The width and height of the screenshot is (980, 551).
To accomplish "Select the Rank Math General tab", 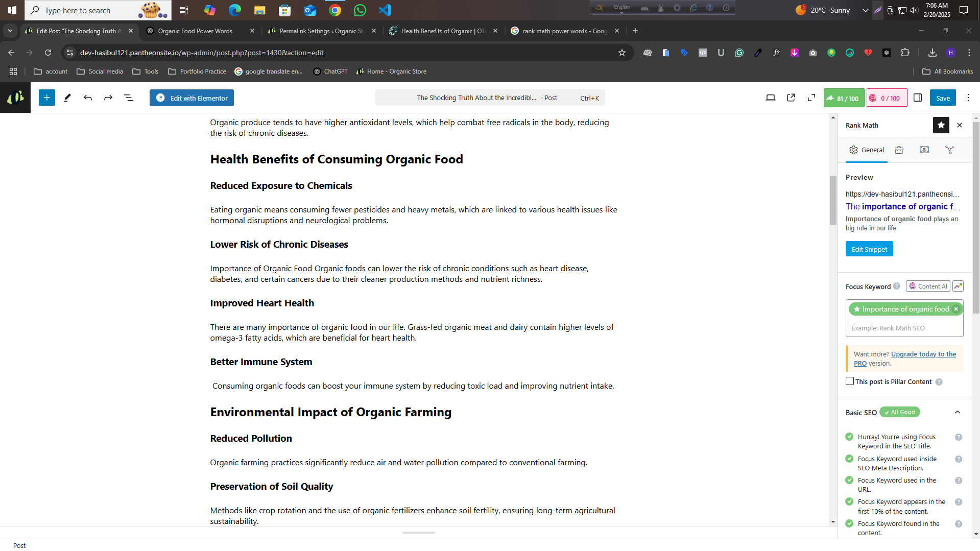I will click(x=867, y=150).
